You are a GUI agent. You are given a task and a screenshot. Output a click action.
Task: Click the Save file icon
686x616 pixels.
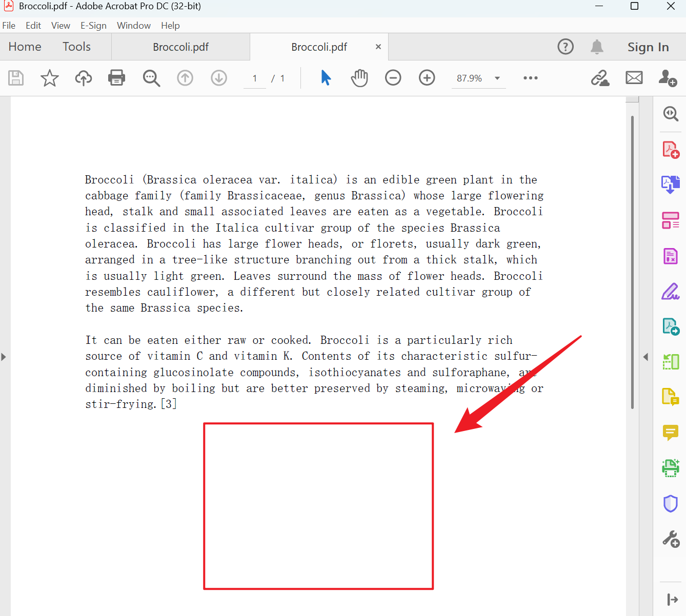(16, 78)
